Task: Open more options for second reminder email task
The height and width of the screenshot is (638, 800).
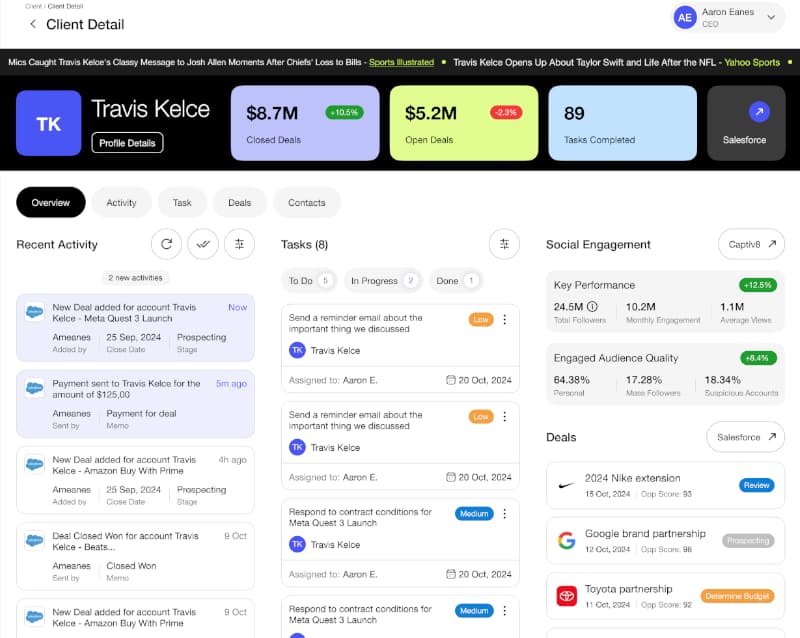Action: pos(505,416)
